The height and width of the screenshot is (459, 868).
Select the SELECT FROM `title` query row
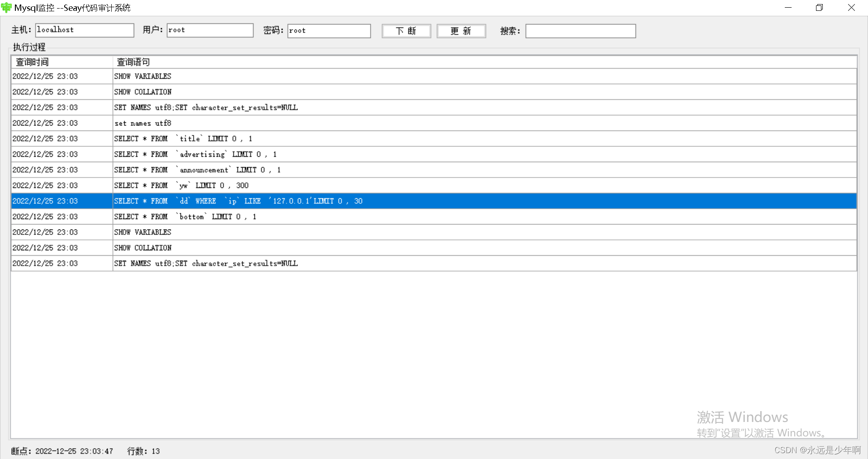click(434, 139)
